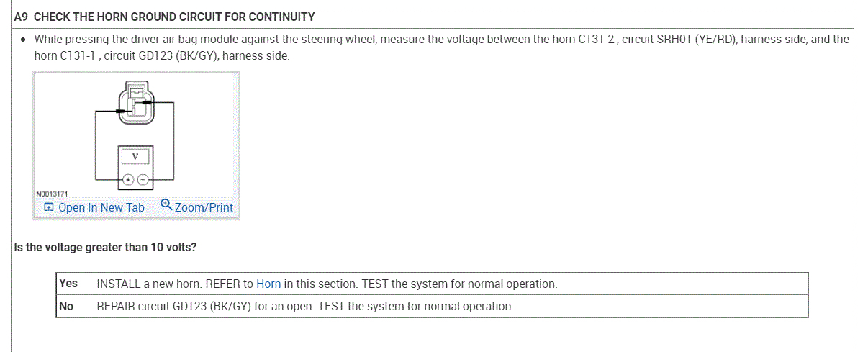Click the voltmeter negative terminal symbol
Viewport: 868px width, 352px height.
[x=143, y=179]
